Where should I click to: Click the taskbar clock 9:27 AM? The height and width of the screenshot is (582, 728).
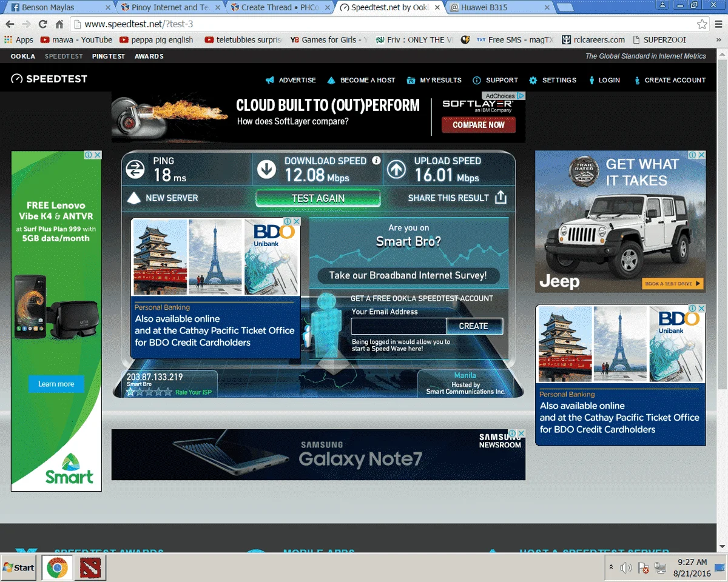point(692,562)
